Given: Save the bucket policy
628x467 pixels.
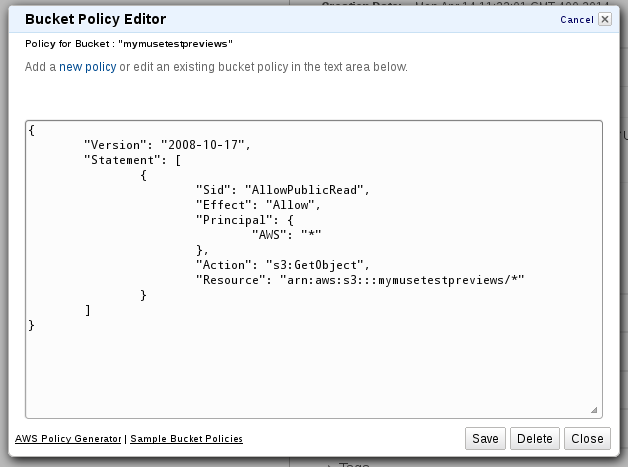Looking at the screenshot, I should point(486,439).
